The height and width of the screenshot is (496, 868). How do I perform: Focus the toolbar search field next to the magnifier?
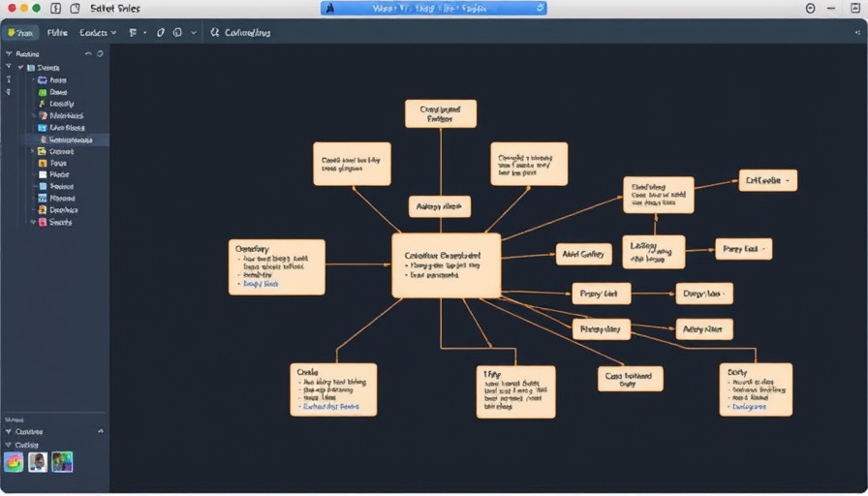(247, 33)
